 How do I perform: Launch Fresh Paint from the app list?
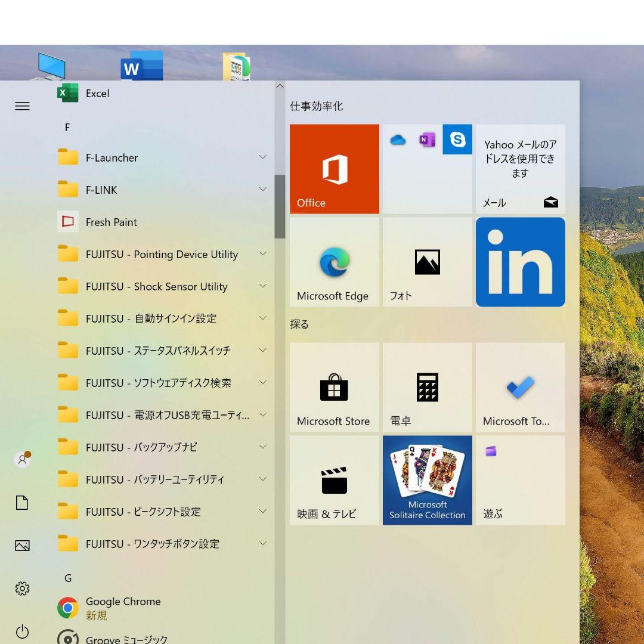coord(165,222)
